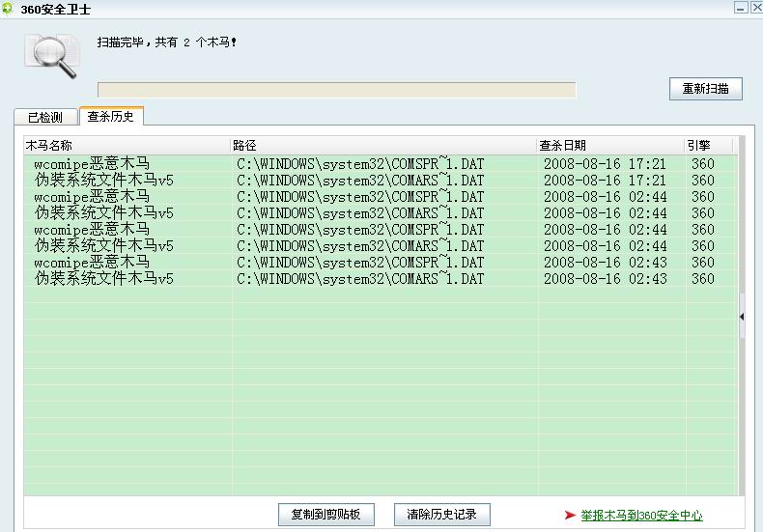Sort by 木马名称 column header
This screenshot has height=532, width=763.
(x=127, y=146)
